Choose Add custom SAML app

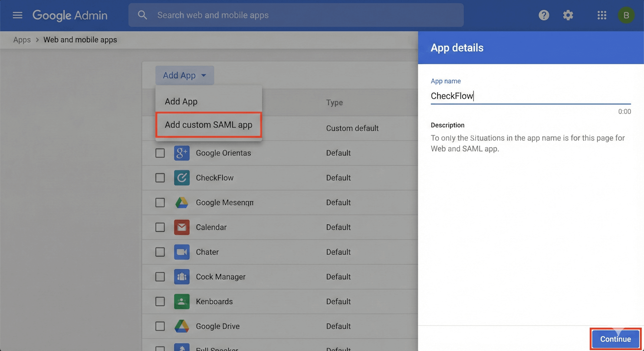209,124
